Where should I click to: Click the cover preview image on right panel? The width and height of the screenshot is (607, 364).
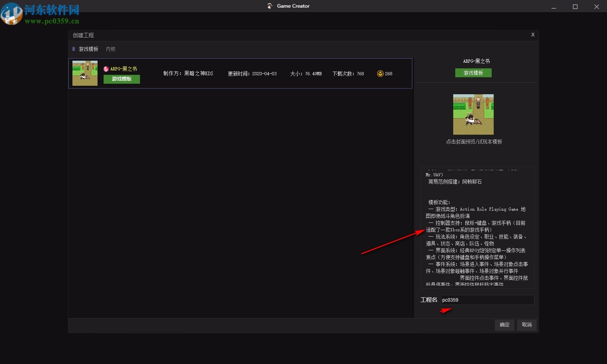(473, 114)
